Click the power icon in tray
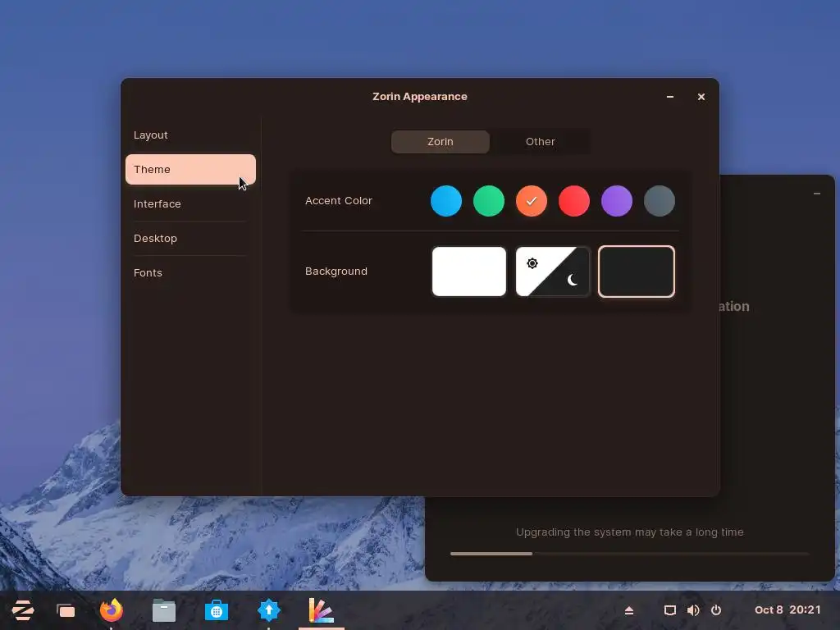Screen dimensions: 840x630 tap(716, 610)
